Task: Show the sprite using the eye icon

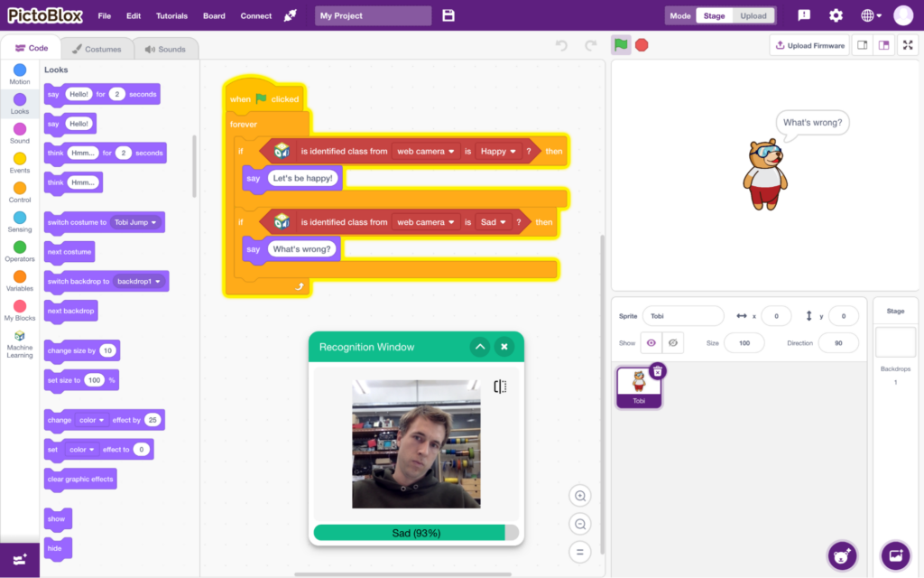Action: coord(651,343)
